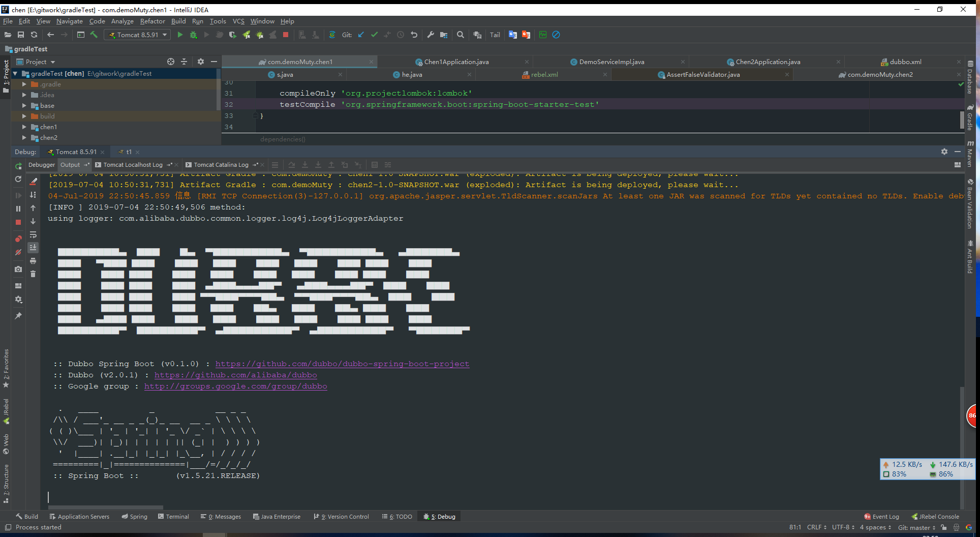This screenshot has height=537, width=980.
Task: Open the Tomcat Catalina Log tab
Action: 221,165
